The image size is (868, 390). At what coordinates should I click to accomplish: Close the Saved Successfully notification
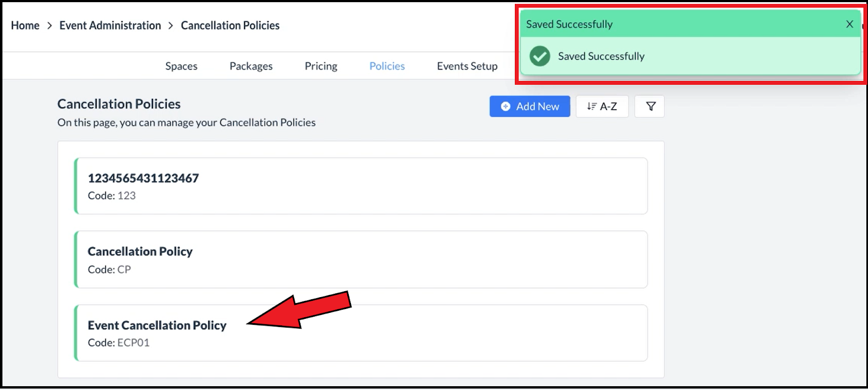[850, 24]
